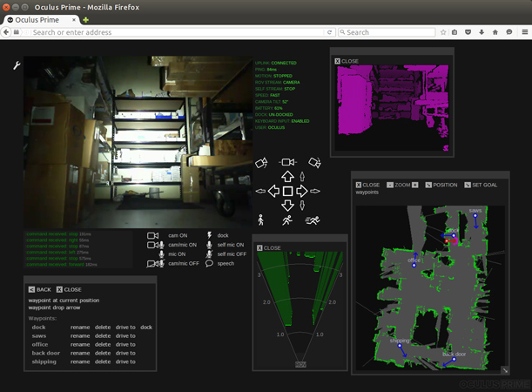Open the wrench settings menu icon
The height and width of the screenshot is (392, 532).
(x=17, y=65)
